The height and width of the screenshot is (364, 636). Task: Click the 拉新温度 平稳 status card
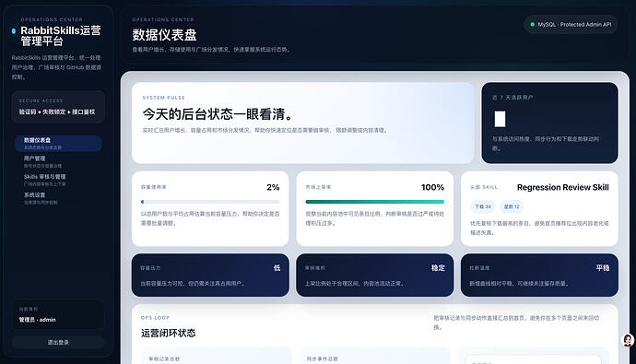click(539, 276)
